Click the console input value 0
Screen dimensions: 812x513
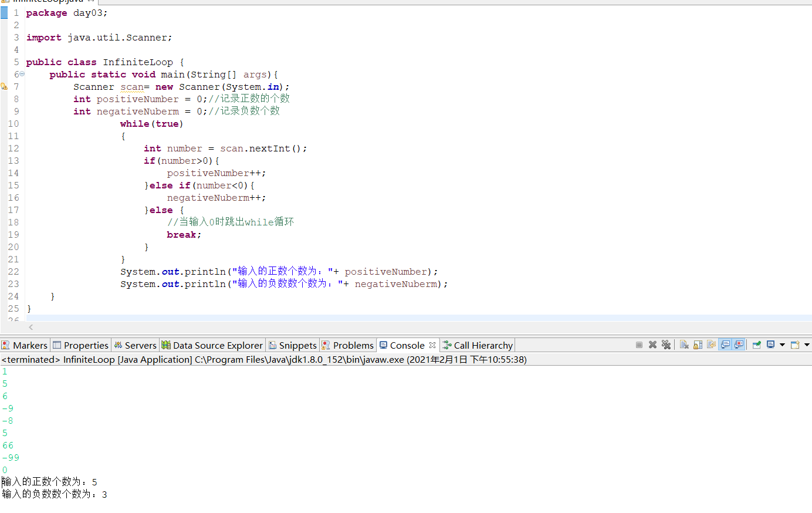tap(5, 470)
